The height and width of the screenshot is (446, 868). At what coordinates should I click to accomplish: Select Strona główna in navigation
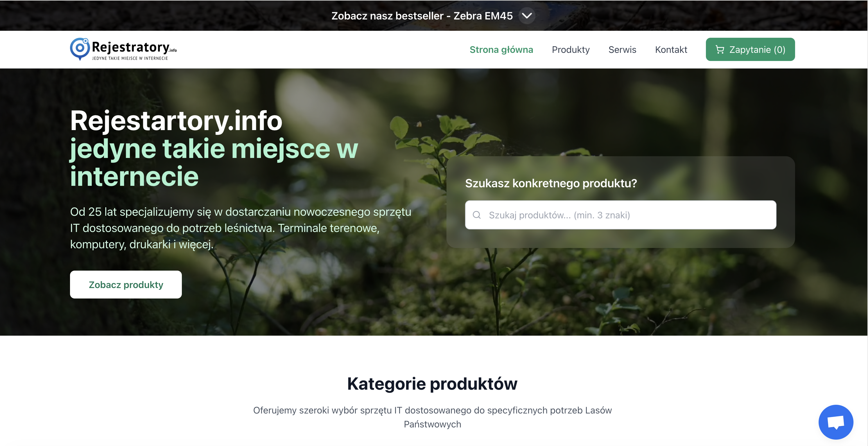coord(501,50)
